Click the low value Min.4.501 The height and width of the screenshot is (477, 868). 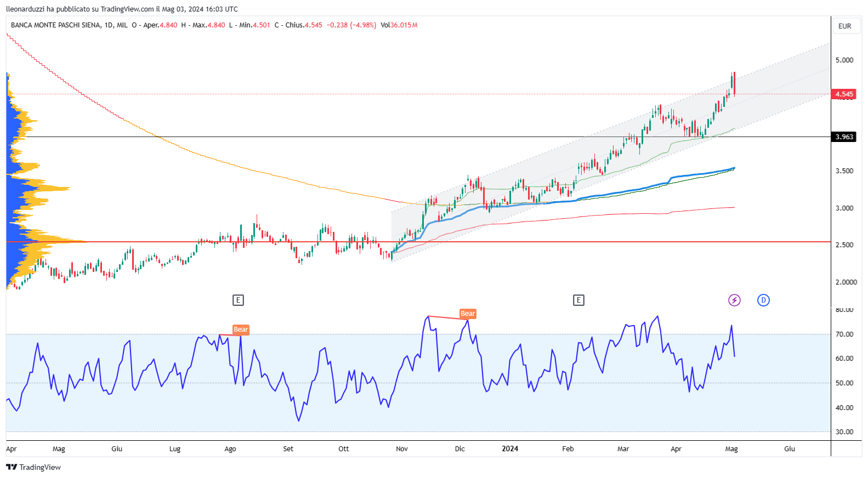[254, 25]
